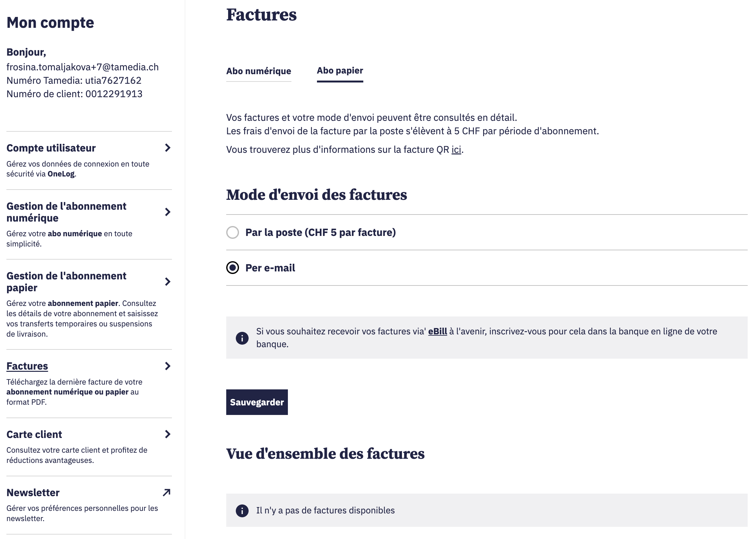756x539 pixels.
Task: Click the Newsletter sidebar heading
Action: pyautogui.click(x=33, y=493)
